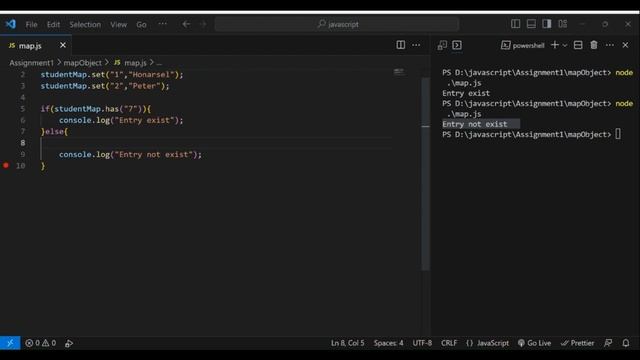Open the customize layout icon

coord(563,24)
